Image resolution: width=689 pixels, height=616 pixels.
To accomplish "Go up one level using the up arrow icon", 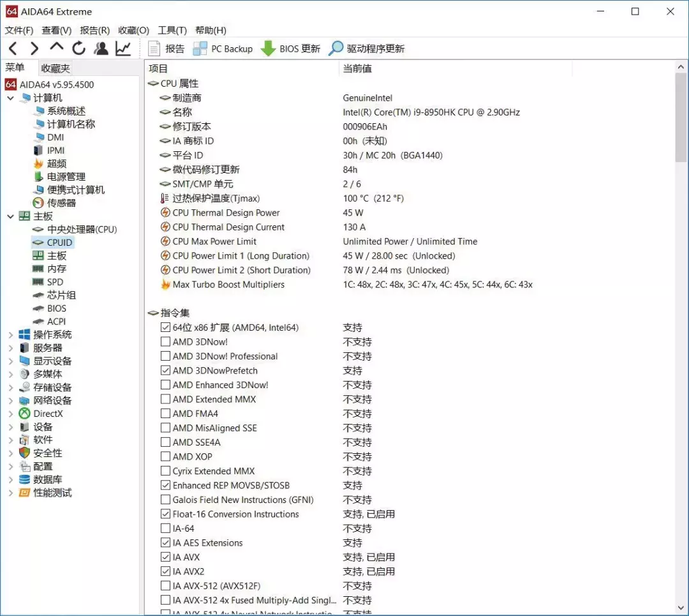I will click(57, 47).
